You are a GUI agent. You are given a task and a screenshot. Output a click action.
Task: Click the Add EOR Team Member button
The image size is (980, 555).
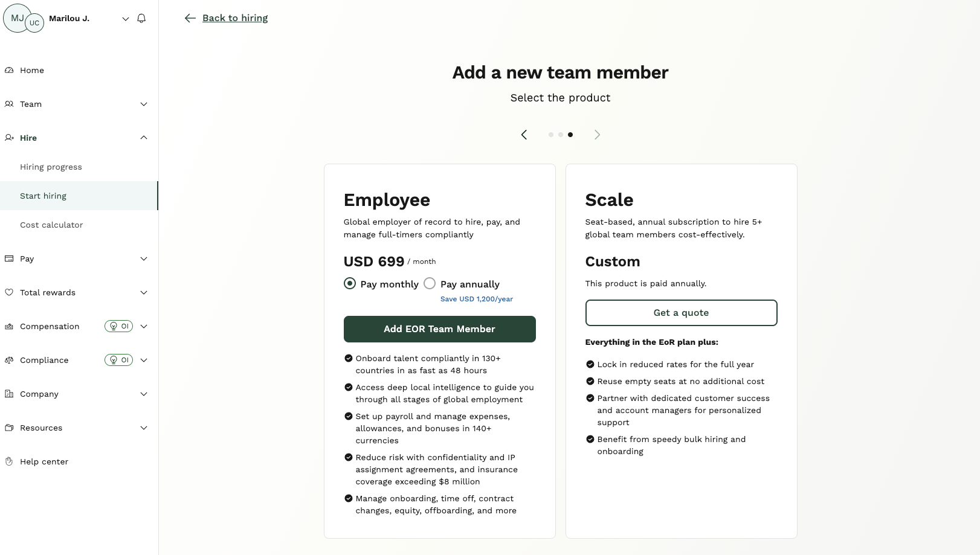coord(439,329)
